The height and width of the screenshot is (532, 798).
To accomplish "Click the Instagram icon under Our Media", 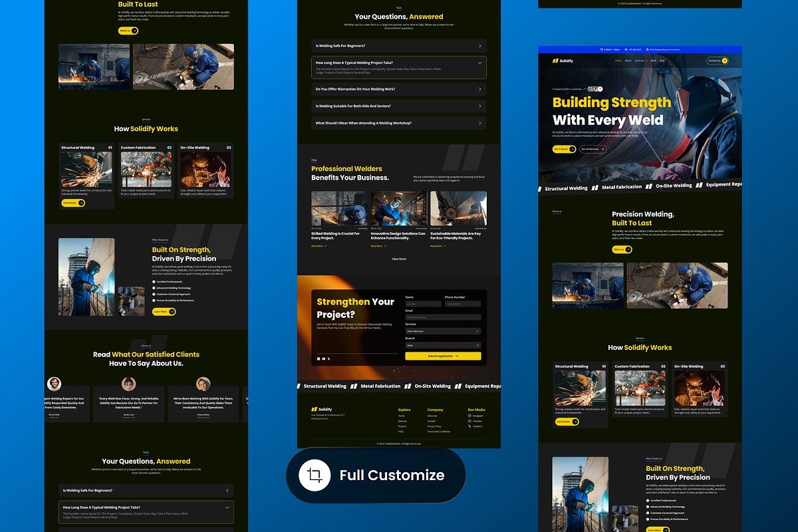I will point(469,416).
